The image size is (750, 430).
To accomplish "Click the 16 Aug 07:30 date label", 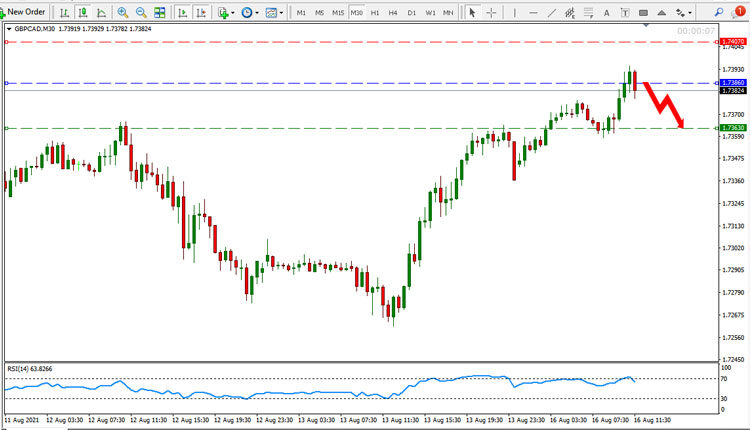I will tap(610, 420).
